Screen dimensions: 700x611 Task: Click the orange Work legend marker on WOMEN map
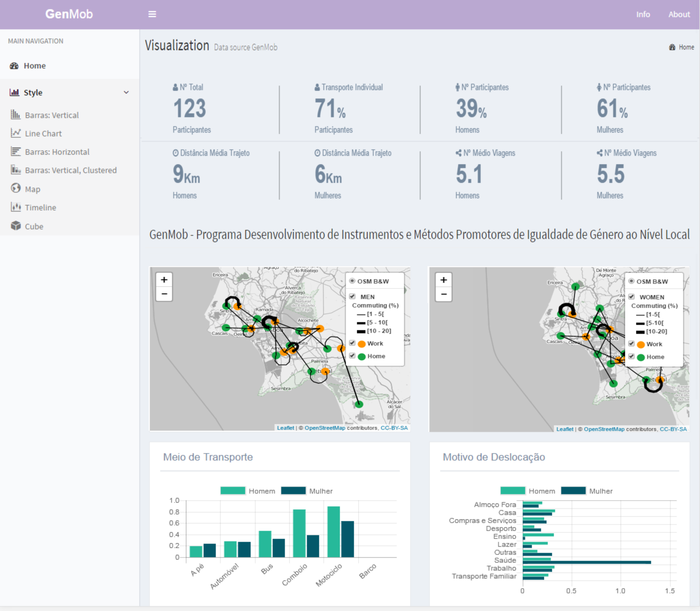[x=641, y=344]
